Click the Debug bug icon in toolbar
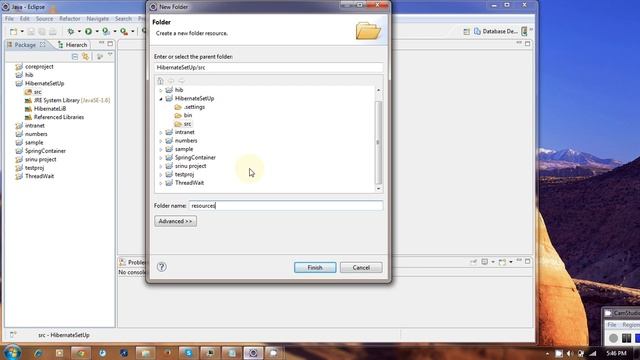Screen dimensions: 640x360 71,31
